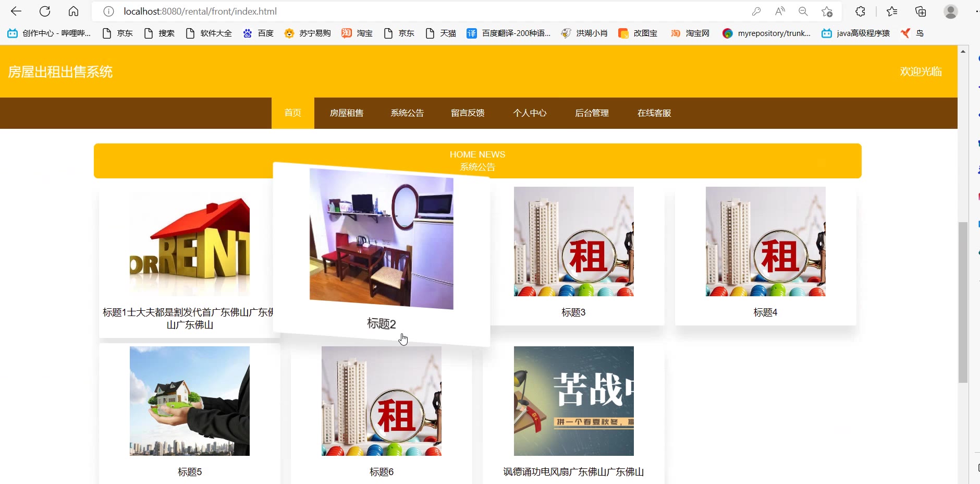
Task: Click the site info icon in address bar
Action: 108,11
